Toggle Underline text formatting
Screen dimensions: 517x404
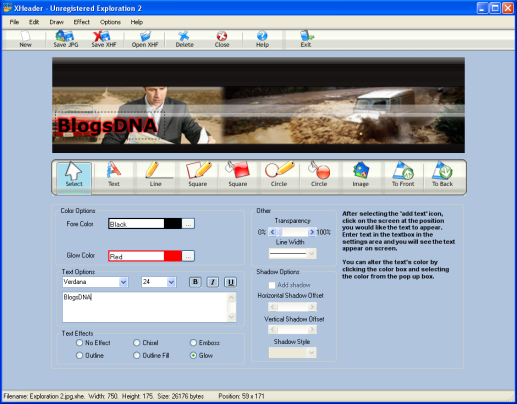point(230,282)
